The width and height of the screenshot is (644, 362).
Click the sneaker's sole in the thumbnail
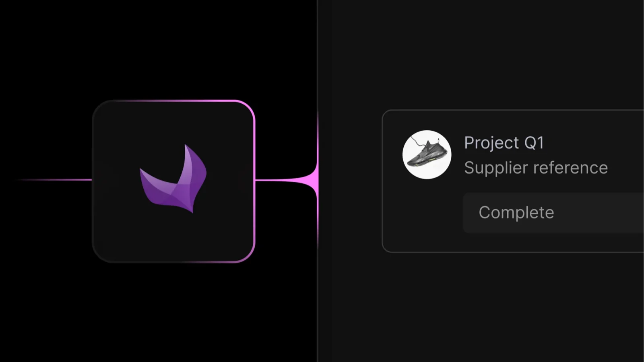[427, 162]
